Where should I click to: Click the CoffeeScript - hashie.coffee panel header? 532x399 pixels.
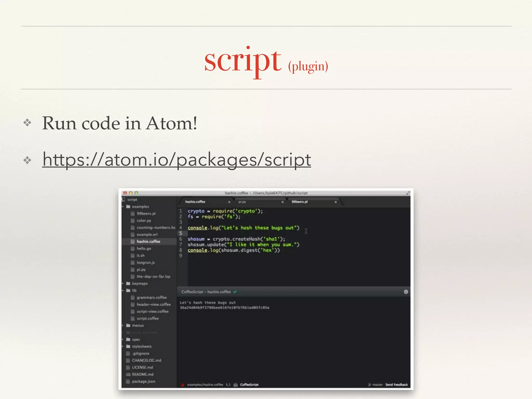[206, 292]
